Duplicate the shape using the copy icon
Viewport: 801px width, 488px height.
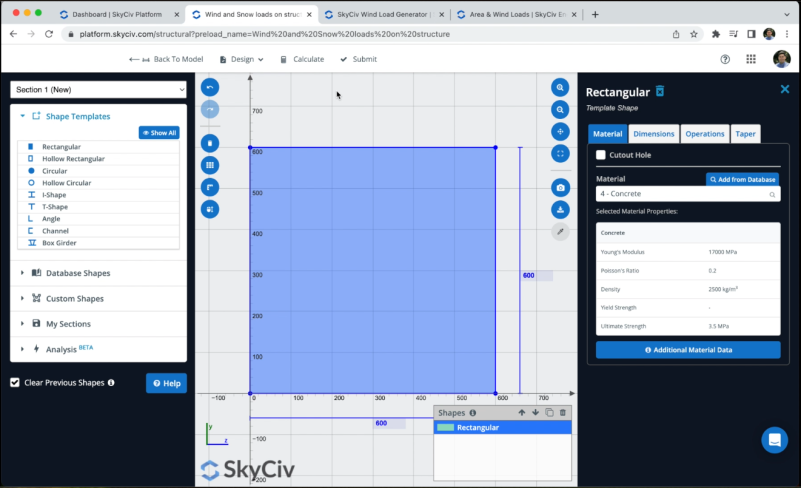pyautogui.click(x=549, y=412)
